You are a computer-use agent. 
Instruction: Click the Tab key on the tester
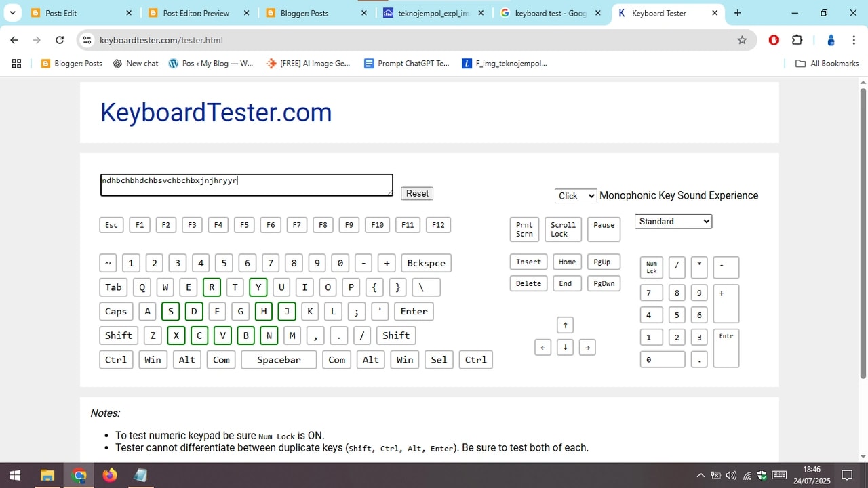pos(113,287)
